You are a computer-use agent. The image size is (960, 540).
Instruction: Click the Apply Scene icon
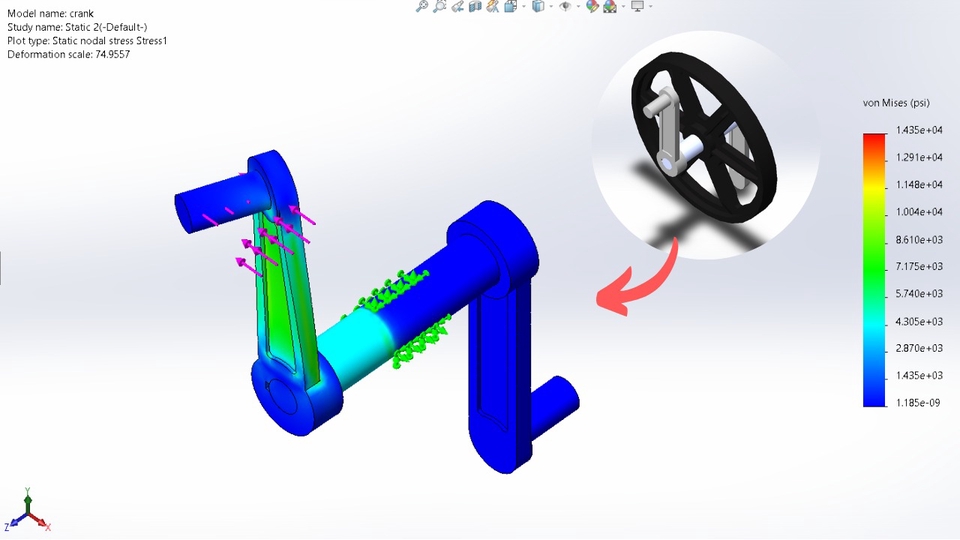point(610,6)
